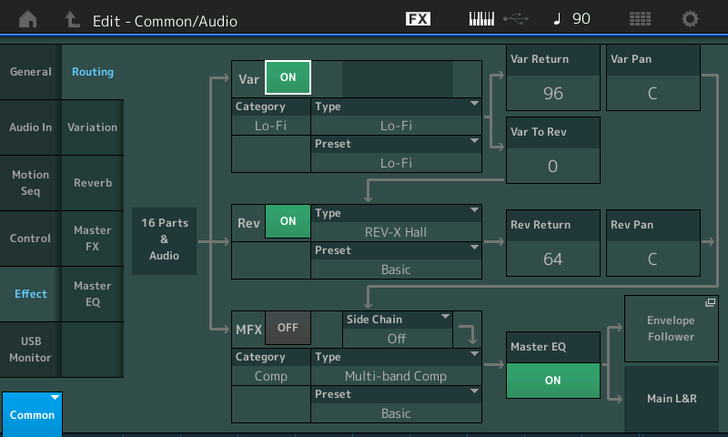Enable the MFX switch

tap(288, 327)
